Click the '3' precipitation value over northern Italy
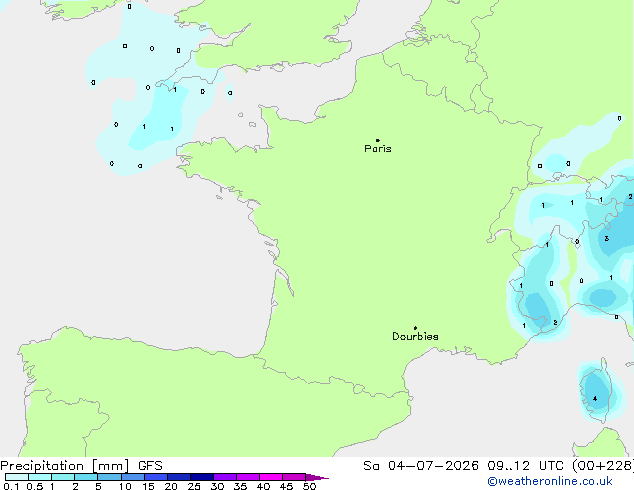634x490 pixels. click(x=607, y=239)
